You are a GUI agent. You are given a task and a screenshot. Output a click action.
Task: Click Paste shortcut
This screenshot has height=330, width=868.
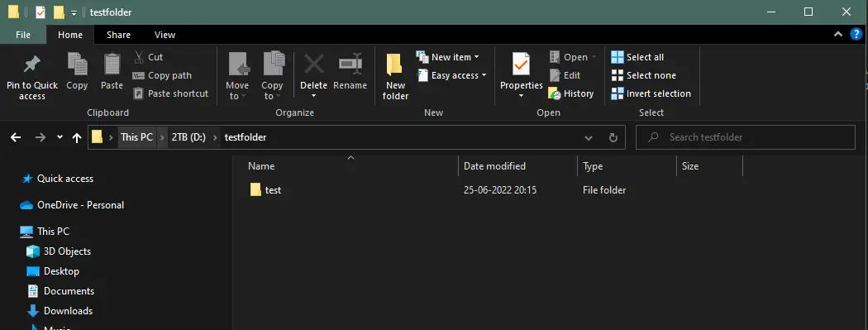coord(170,93)
